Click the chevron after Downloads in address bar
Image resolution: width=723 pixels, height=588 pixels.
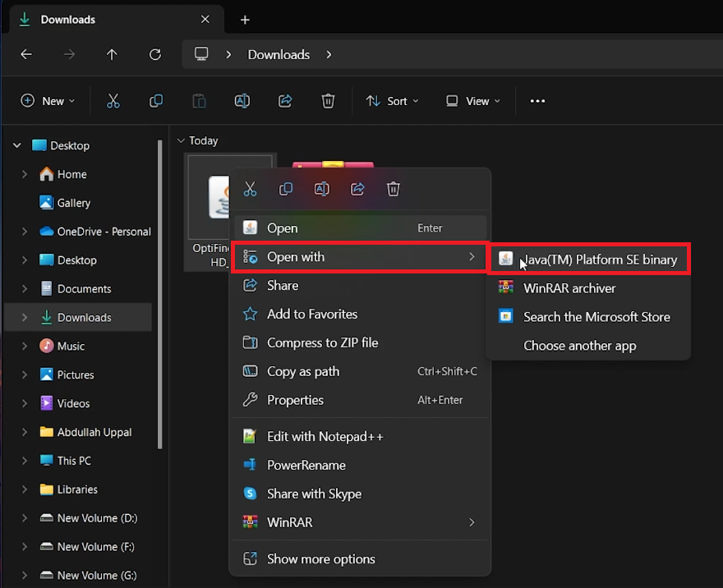(329, 54)
